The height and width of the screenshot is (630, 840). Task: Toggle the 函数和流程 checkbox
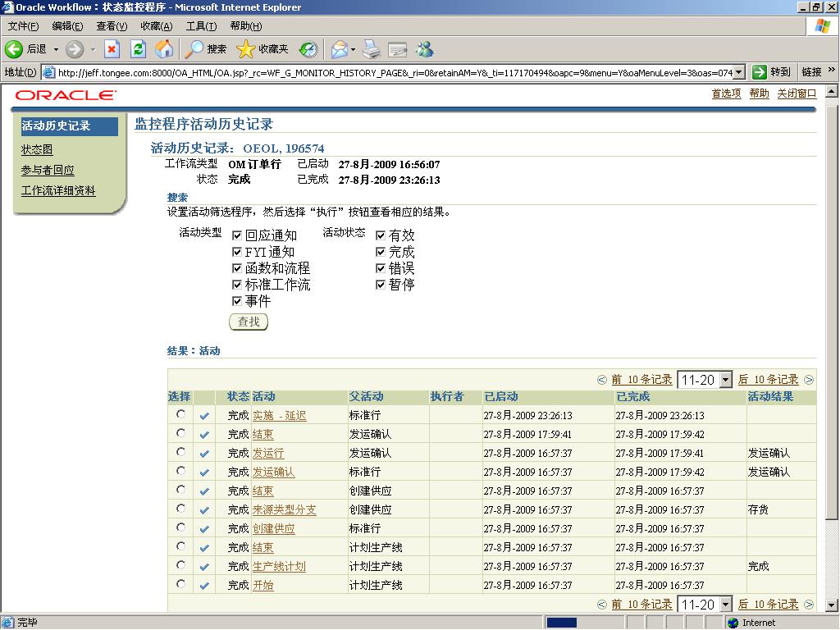tap(237, 268)
